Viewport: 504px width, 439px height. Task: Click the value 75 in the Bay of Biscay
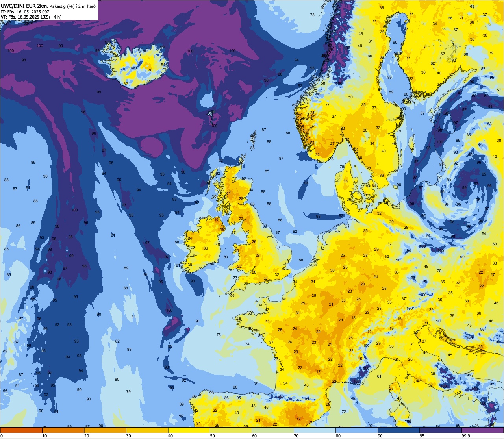[219, 335]
